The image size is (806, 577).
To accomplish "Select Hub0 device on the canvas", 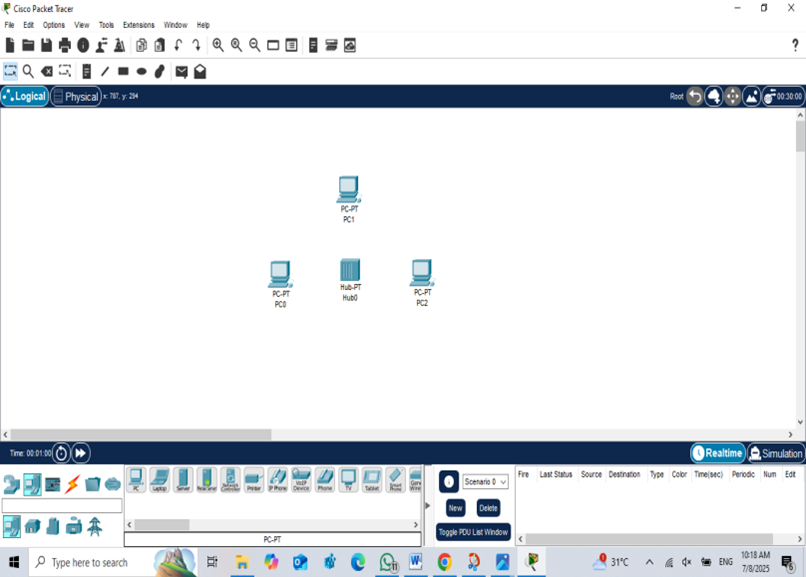I will coord(350,270).
